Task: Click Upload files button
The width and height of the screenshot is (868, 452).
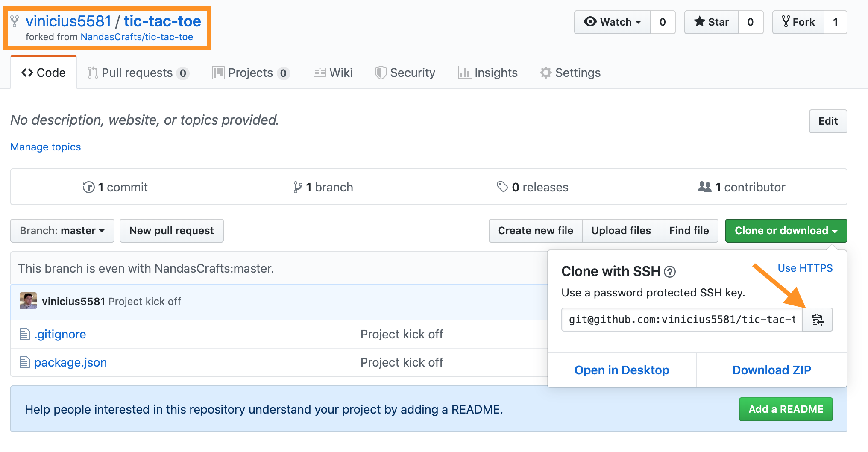Action: [621, 231]
